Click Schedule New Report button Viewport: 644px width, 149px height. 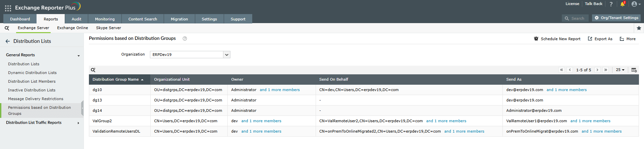[x=557, y=39]
